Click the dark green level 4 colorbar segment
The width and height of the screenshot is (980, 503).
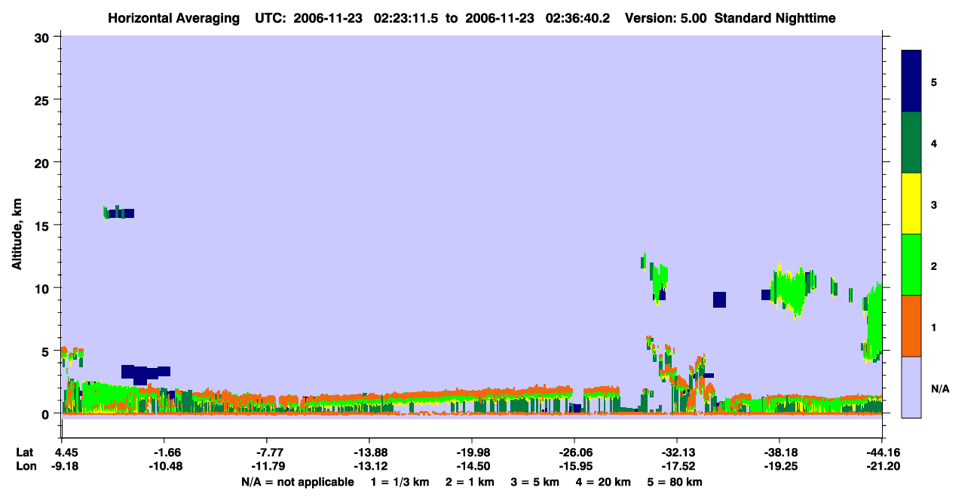pos(911,143)
